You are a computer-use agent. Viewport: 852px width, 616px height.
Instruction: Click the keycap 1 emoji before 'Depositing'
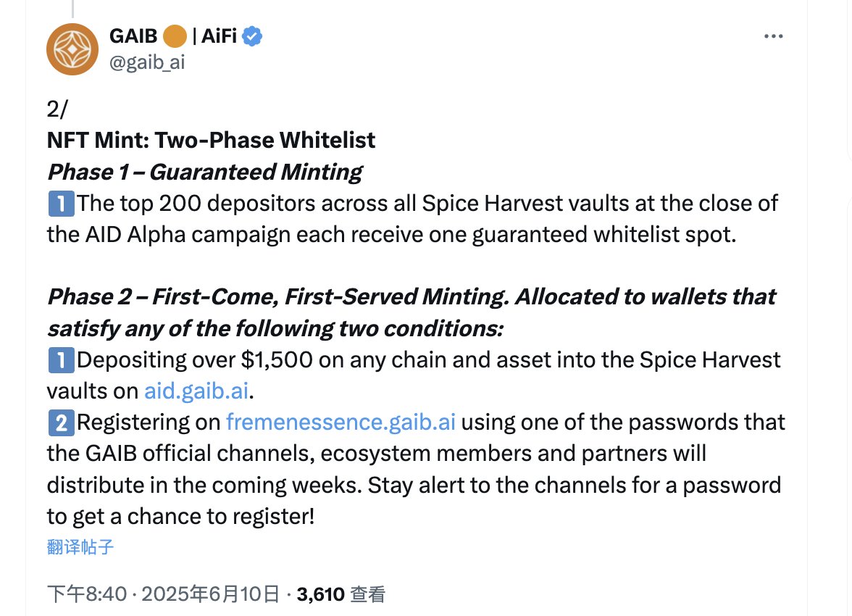[x=61, y=360]
